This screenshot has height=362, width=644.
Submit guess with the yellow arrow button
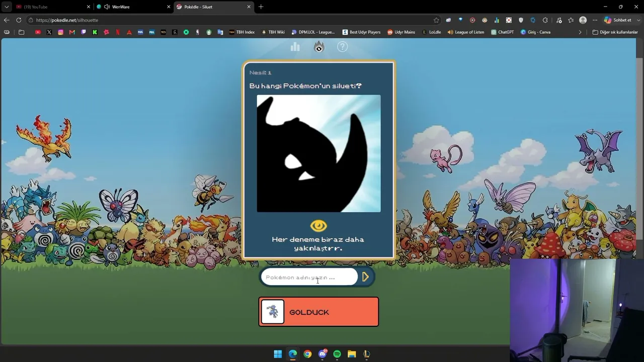(x=365, y=277)
